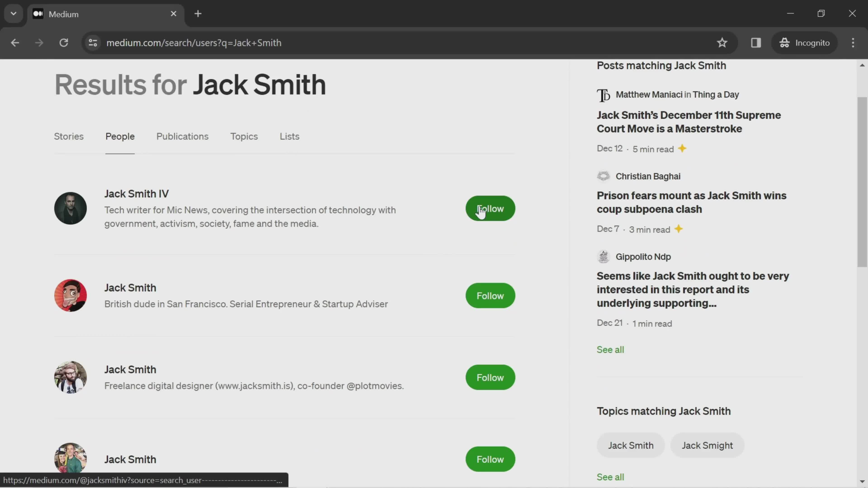Follow the freelance digital designer Jack Smith
The height and width of the screenshot is (488, 868).
pyautogui.click(x=490, y=378)
